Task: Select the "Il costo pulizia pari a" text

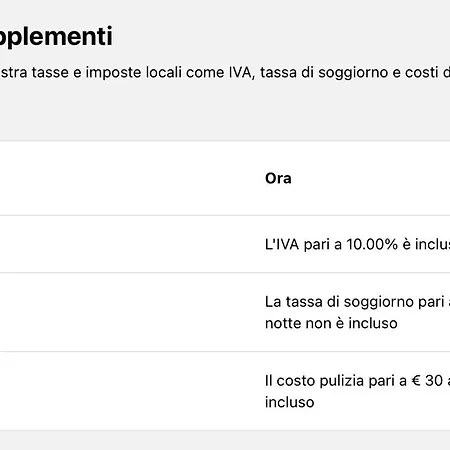Action: point(336,381)
